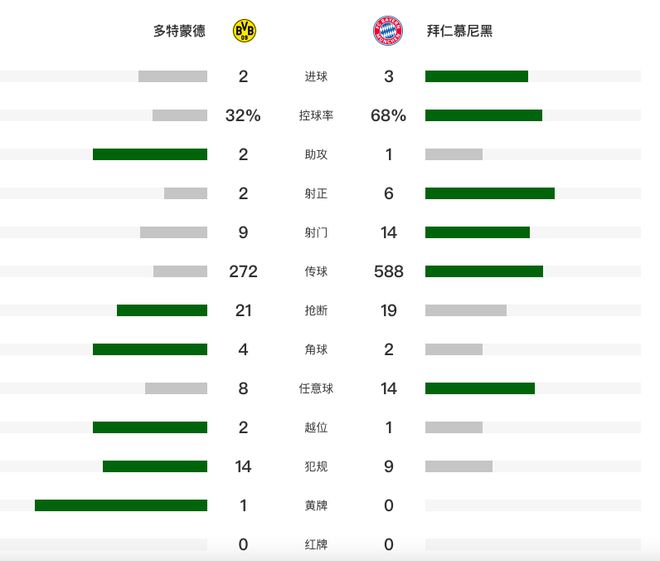660x561 pixels.
Task: Click the 越位 stat label
Action: click(316, 428)
